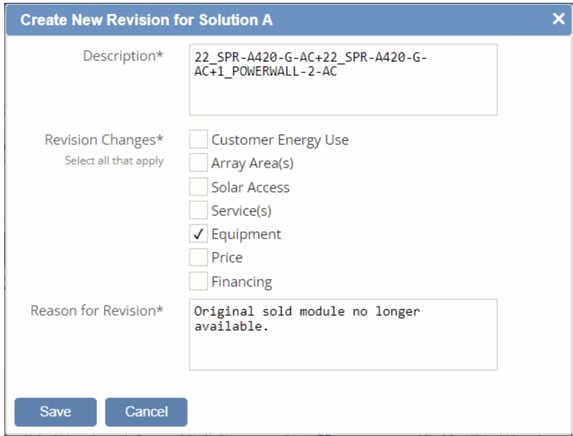
Task: Click the Select all that apply hint
Action: 114,160
